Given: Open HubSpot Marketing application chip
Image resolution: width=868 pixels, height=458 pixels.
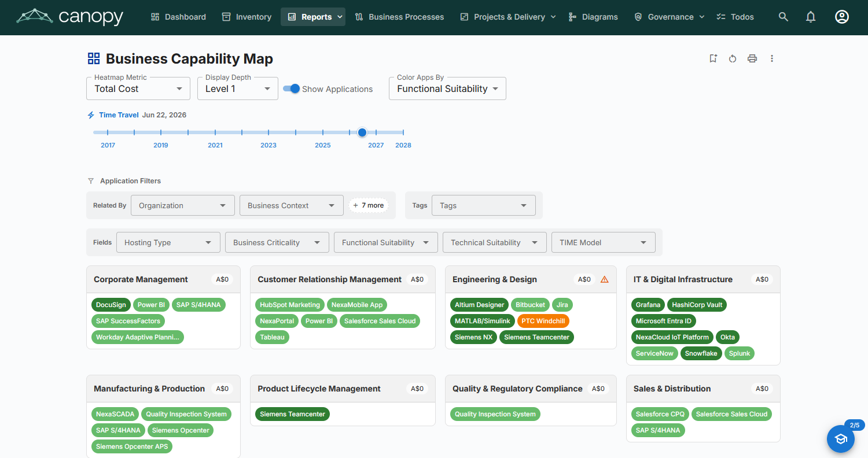Looking at the screenshot, I should point(290,305).
